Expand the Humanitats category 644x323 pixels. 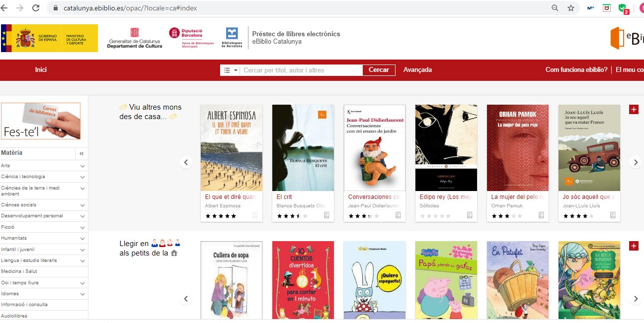[x=82, y=238]
